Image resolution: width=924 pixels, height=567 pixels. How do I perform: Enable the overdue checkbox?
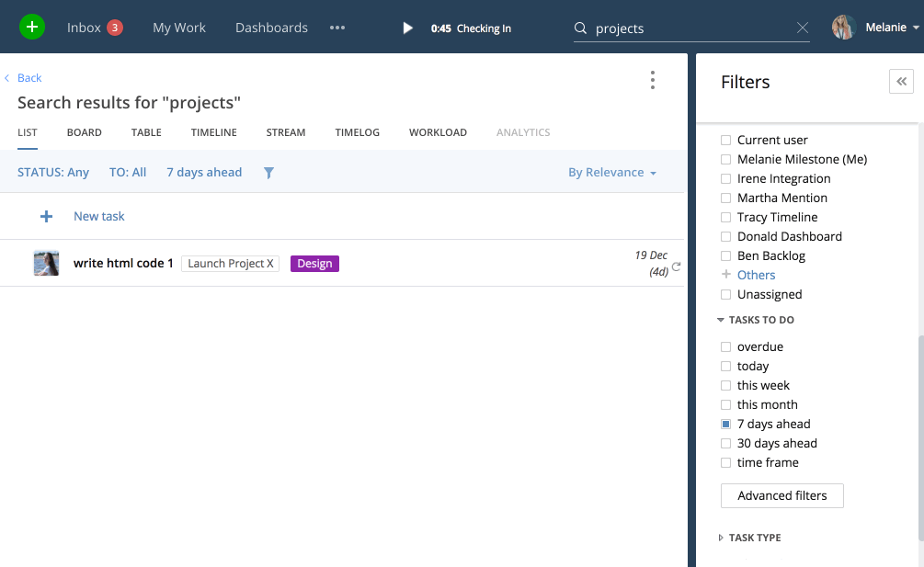[x=725, y=347]
